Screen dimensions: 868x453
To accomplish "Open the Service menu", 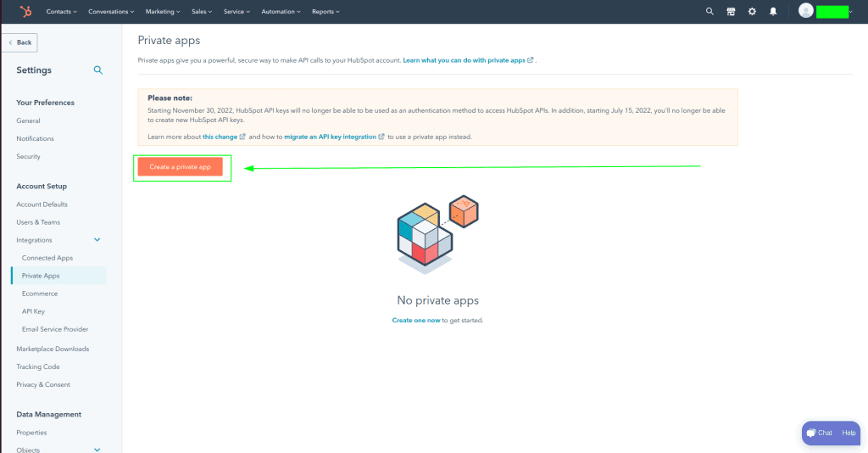I will 236,12.
